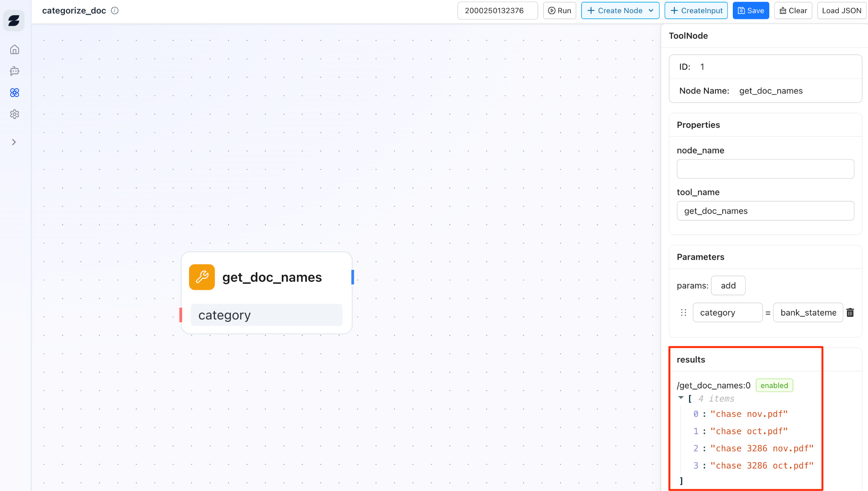This screenshot has width=868, height=491.
Task: Clear the canvas
Action: (793, 11)
